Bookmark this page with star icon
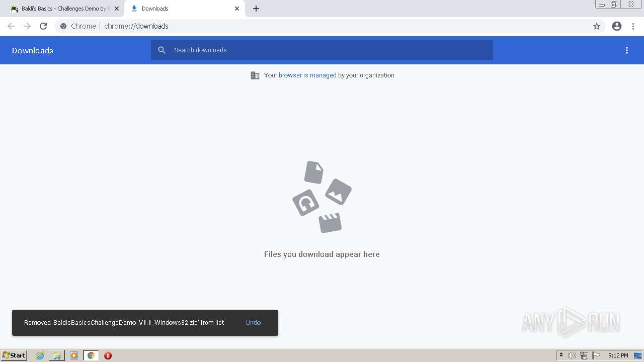Image resolution: width=644 pixels, height=362 pixels. (597, 26)
